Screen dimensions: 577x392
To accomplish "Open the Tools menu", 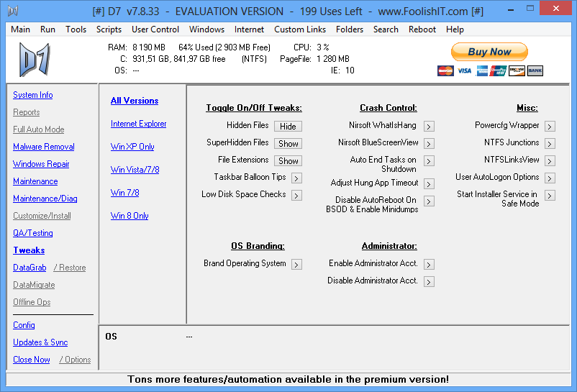I will coord(76,29).
